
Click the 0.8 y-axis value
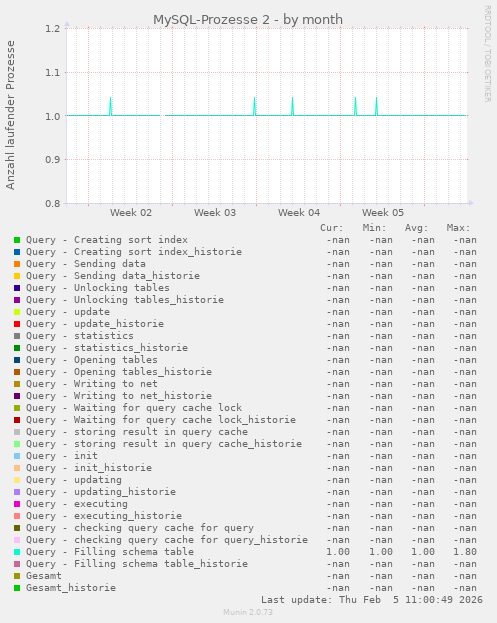coord(52,203)
